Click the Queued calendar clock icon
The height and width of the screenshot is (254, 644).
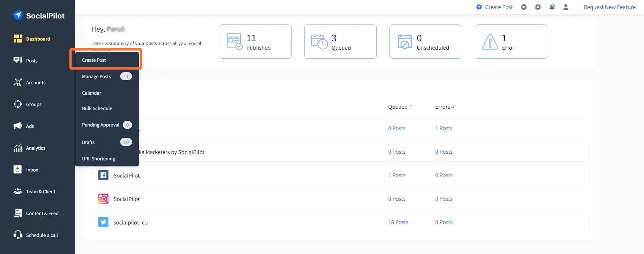click(x=319, y=42)
